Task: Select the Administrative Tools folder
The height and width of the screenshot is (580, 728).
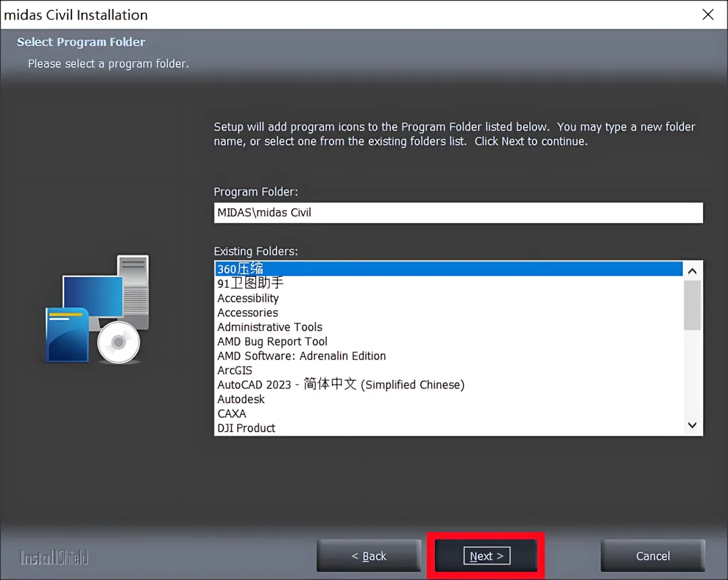Action: [448, 327]
